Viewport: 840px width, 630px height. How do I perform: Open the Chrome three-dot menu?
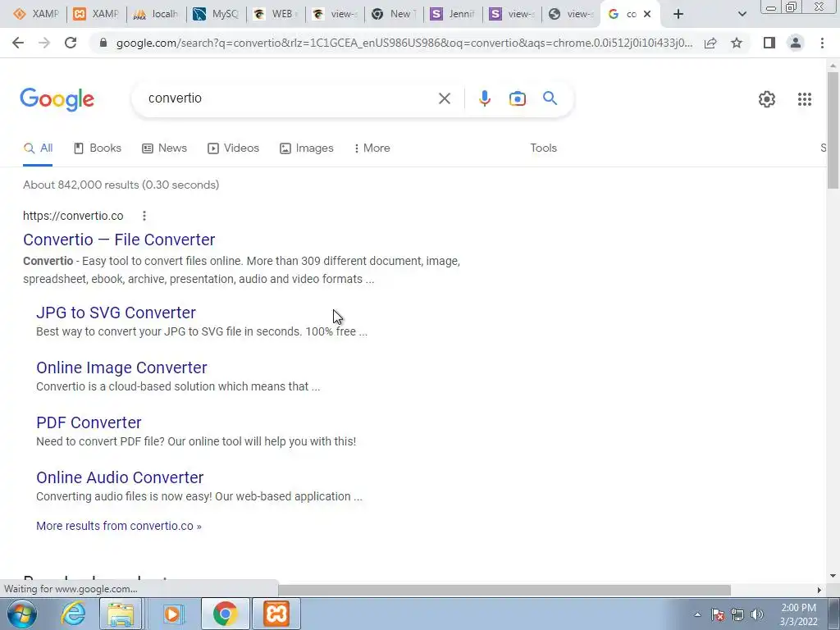tap(822, 43)
